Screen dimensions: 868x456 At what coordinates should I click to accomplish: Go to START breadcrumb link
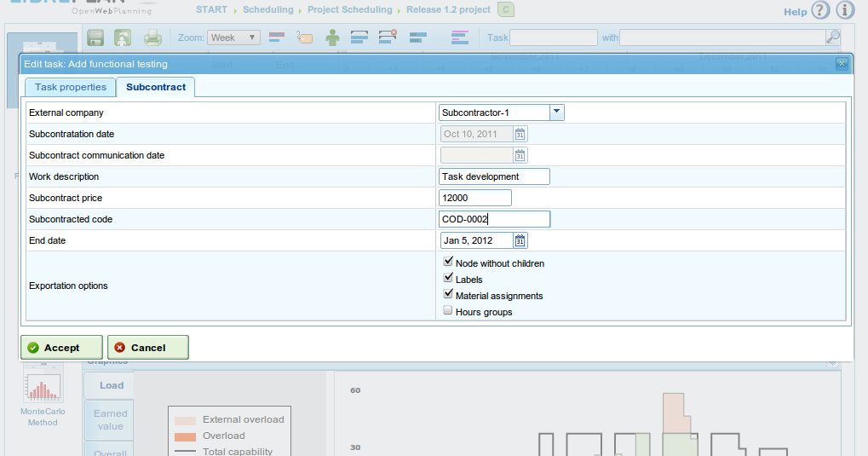pyautogui.click(x=211, y=9)
